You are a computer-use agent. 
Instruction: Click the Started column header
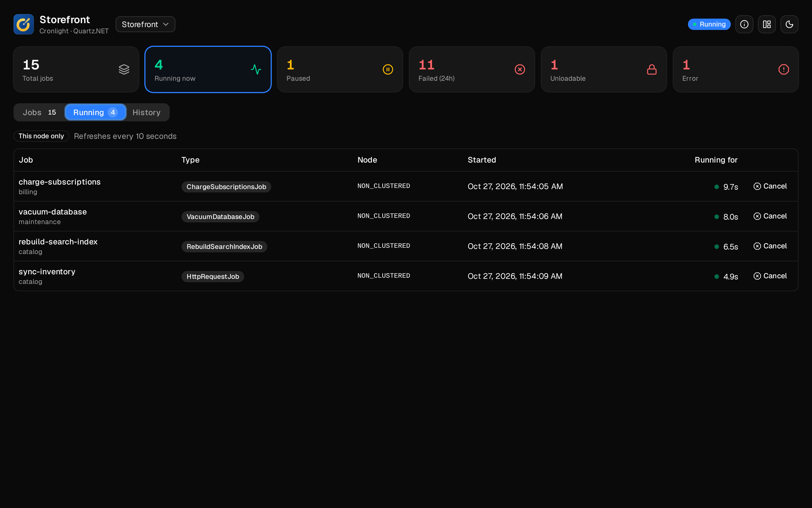pos(482,160)
